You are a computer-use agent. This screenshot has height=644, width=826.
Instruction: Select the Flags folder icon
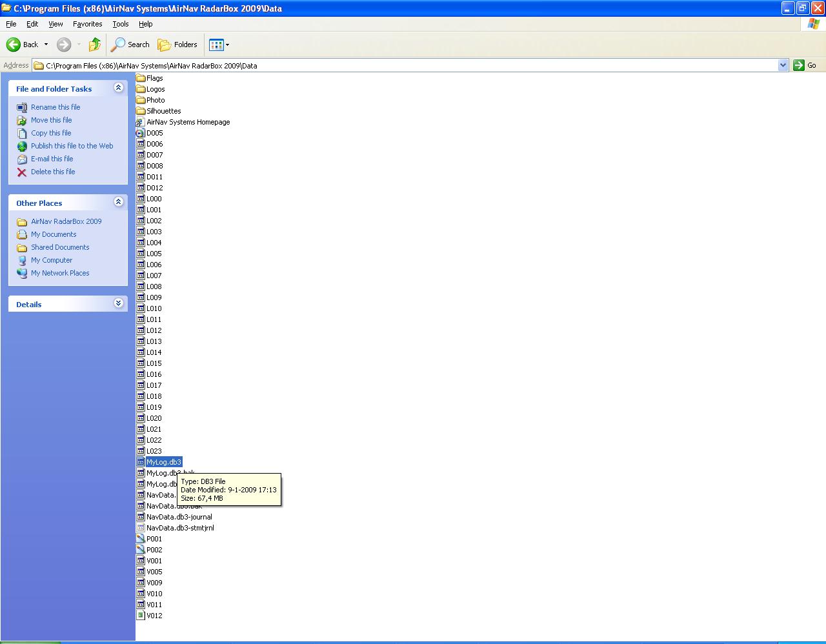click(141, 78)
